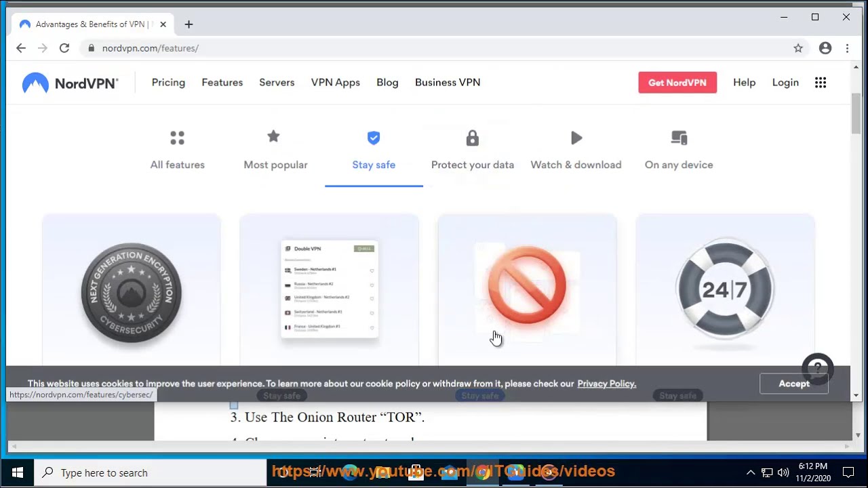Viewport: 868px width, 488px height.
Task: Click the browser page scroll-up arrow
Action: pyautogui.click(x=856, y=68)
